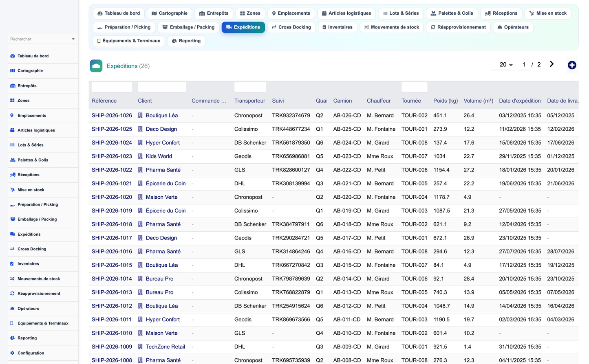Click the Palettes & Colis icon in sidebar
The width and height of the screenshot is (589, 364).
(12, 160)
